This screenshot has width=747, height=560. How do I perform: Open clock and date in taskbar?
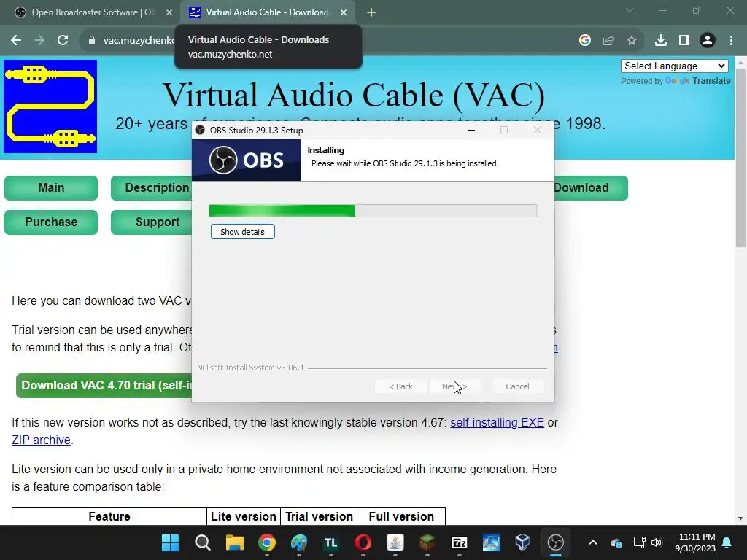[695, 542]
